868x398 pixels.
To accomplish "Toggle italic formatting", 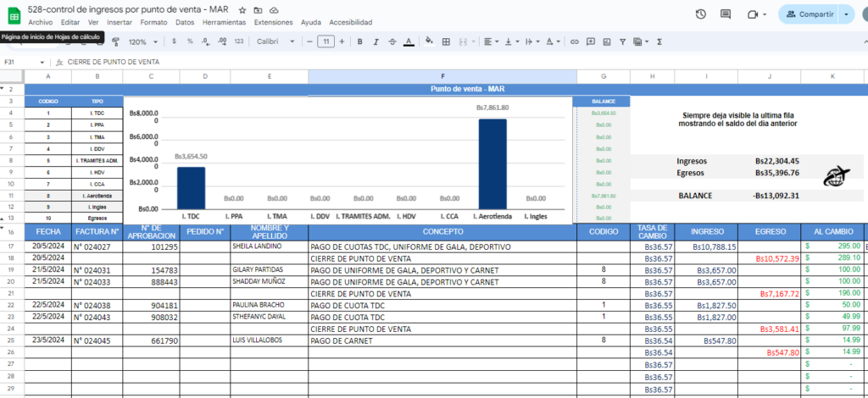I will [x=376, y=41].
